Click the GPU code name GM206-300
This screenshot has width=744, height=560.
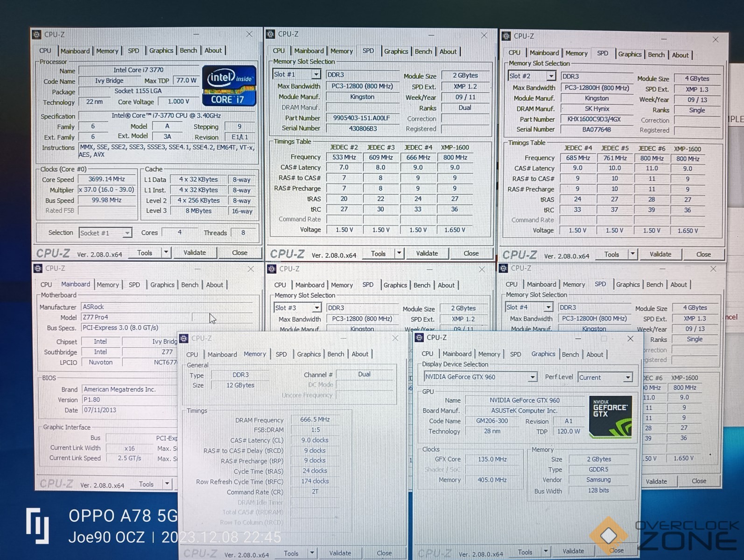[492, 421]
